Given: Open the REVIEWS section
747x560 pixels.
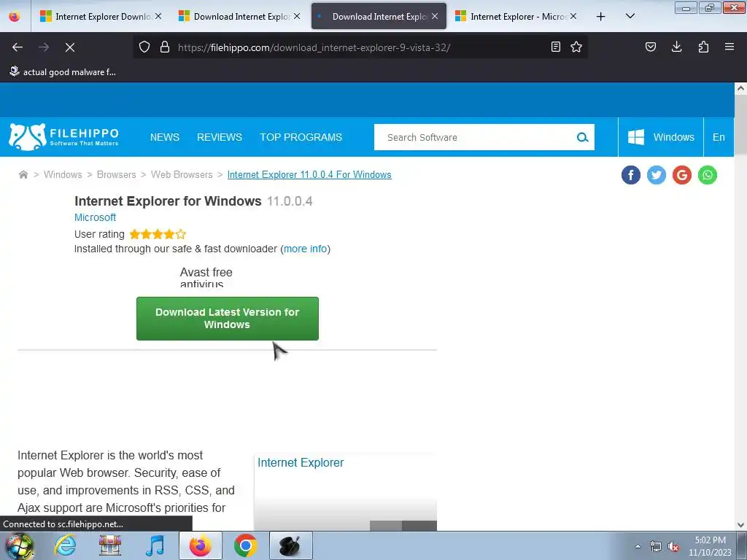Looking at the screenshot, I should 220,137.
